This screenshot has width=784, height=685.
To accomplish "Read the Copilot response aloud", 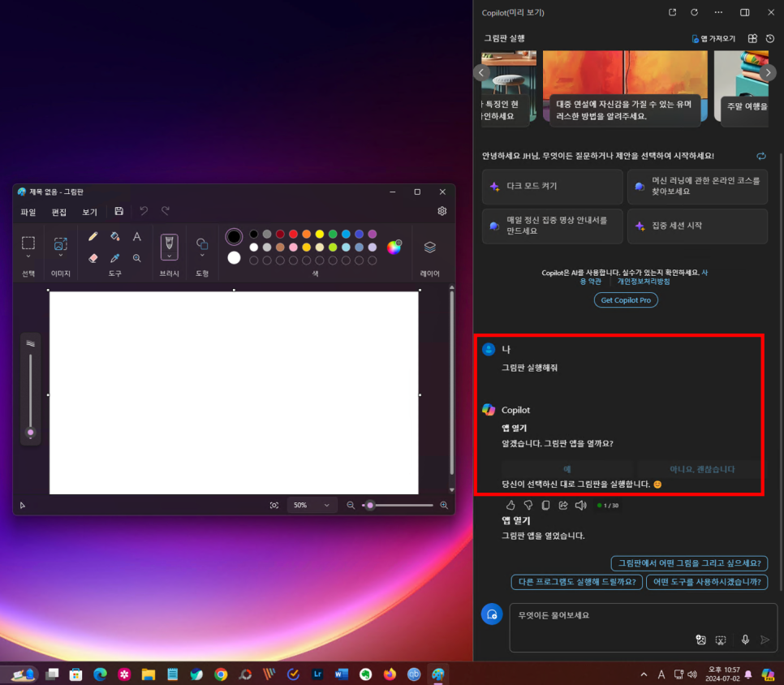I will point(580,506).
